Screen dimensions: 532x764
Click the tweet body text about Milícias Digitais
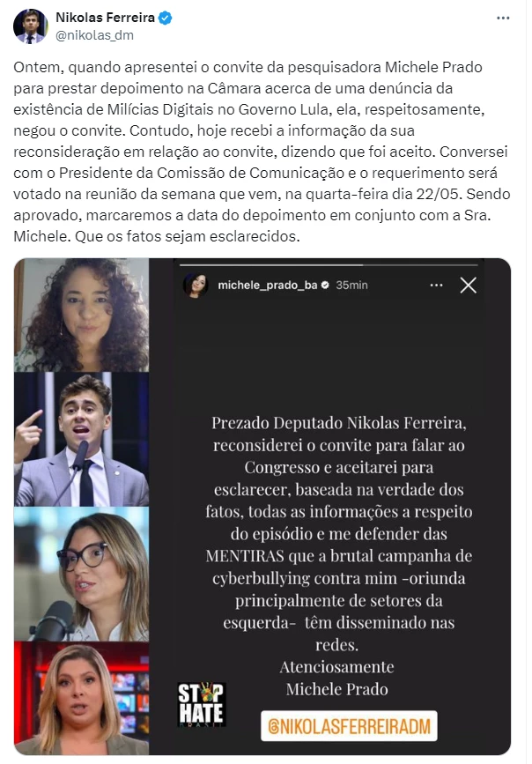pyautogui.click(x=262, y=152)
